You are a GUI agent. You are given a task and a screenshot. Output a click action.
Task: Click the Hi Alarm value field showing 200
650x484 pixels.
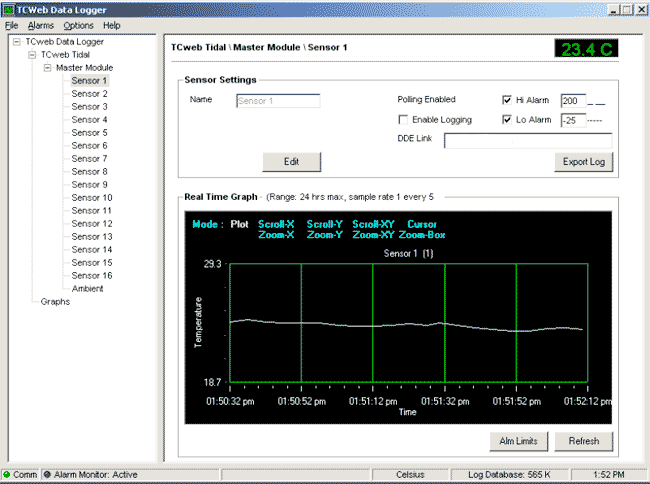click(573, 101)
